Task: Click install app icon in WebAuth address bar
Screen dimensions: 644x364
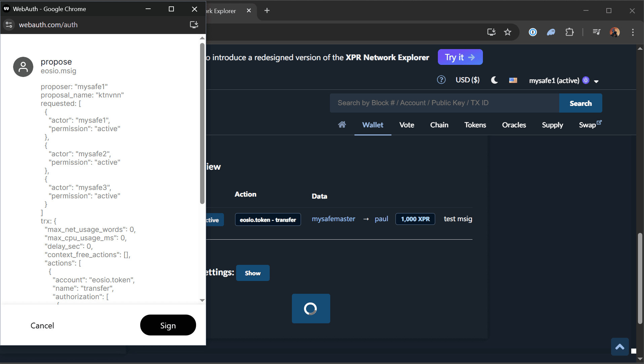Action: click(x=194, y=25)
